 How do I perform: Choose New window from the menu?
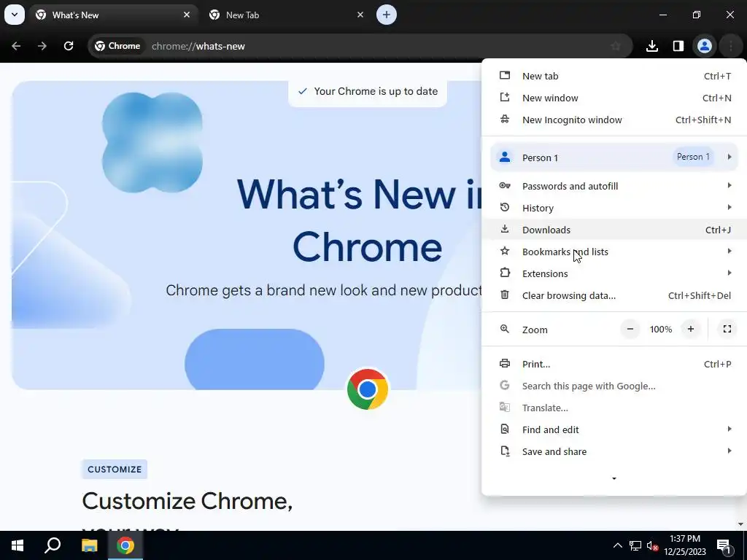(x=614, y=98)
